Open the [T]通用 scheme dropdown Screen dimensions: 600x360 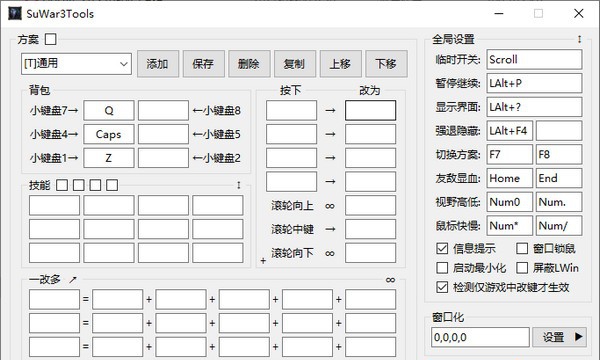click(x=77, y=64)
